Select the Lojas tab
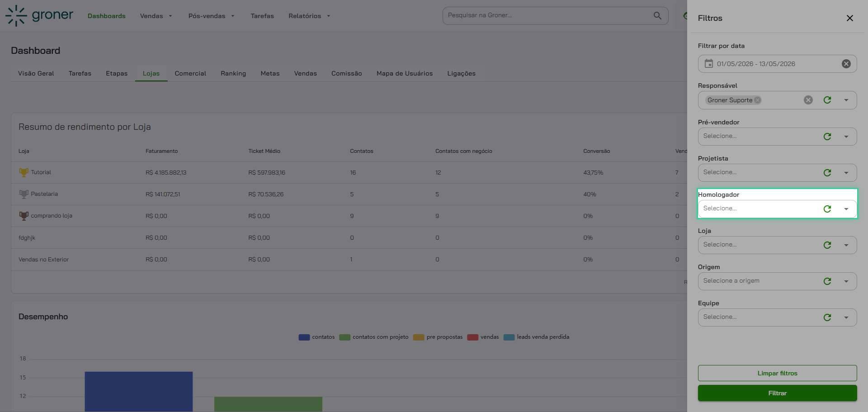 click(x=151, y=73)
